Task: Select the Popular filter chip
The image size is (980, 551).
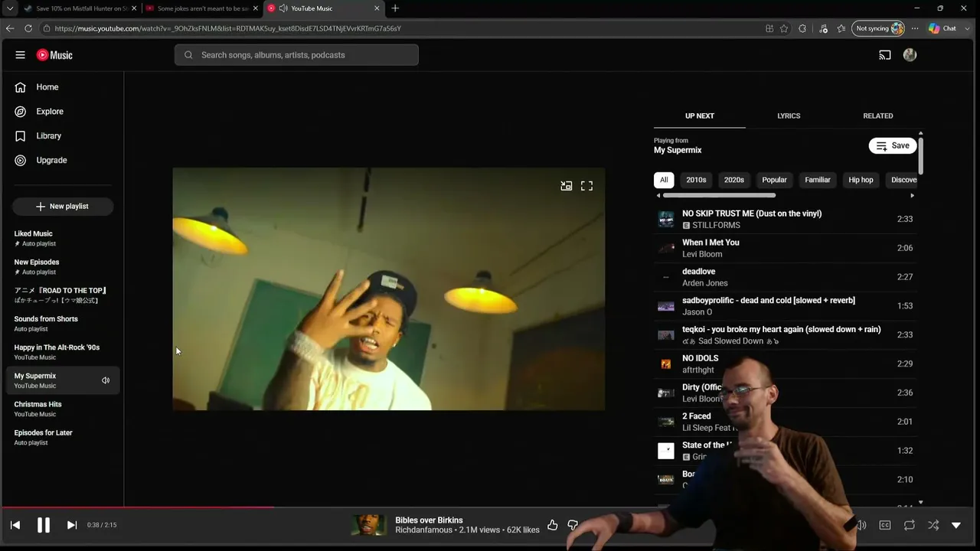Action: point(774,180)
